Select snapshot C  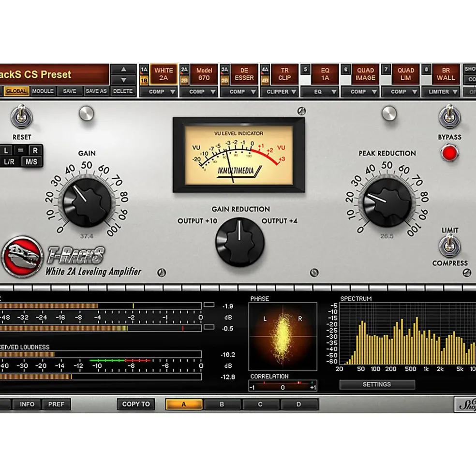260,404
